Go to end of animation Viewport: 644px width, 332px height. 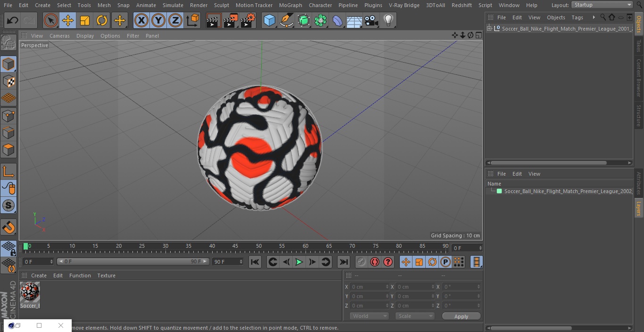(344, 262)
